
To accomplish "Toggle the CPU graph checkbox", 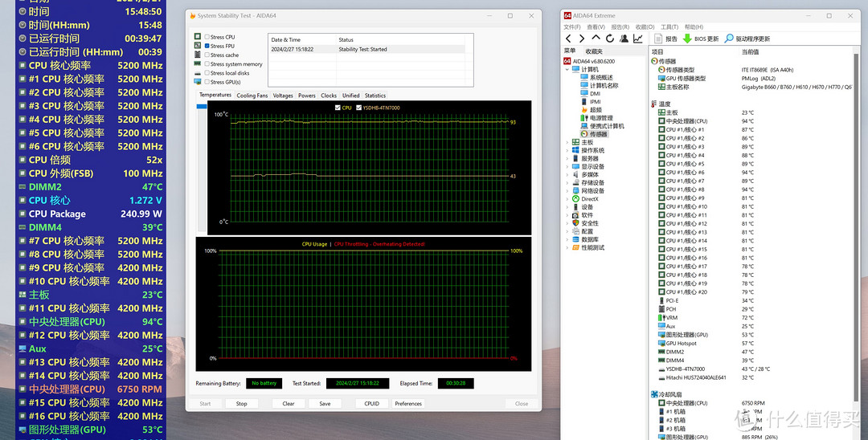I will [338, 108].
